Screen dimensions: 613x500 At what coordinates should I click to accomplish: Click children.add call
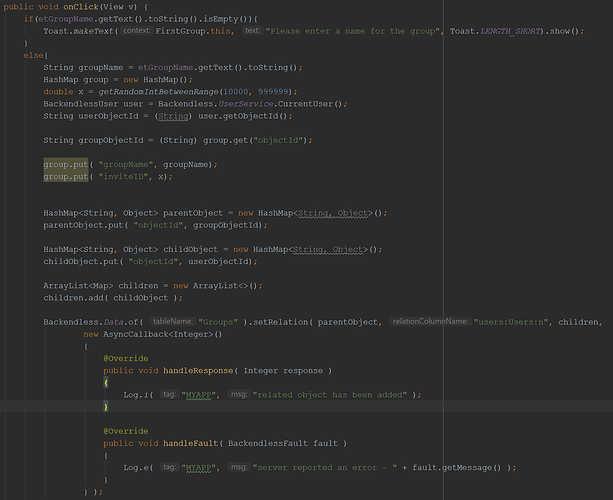point(73,297)
